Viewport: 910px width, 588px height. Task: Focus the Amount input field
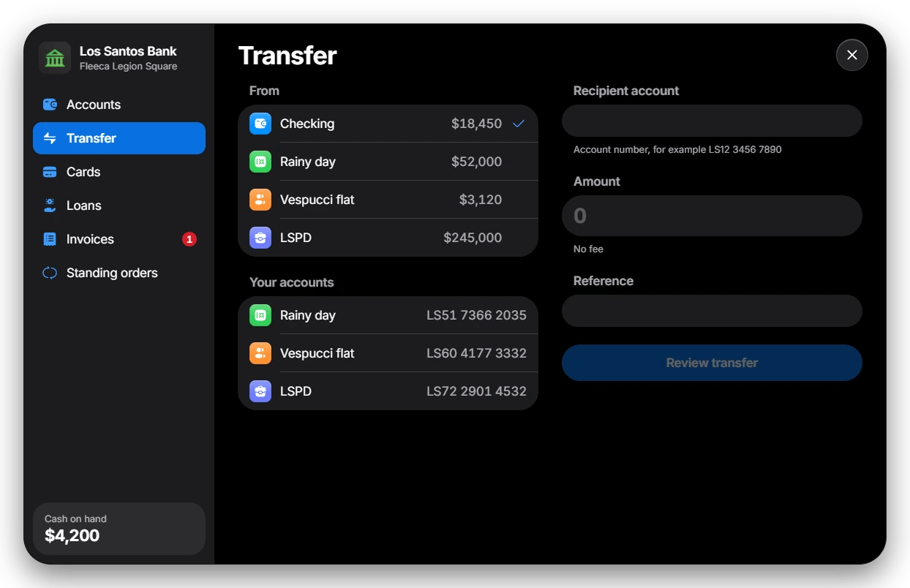click(712, 216)
